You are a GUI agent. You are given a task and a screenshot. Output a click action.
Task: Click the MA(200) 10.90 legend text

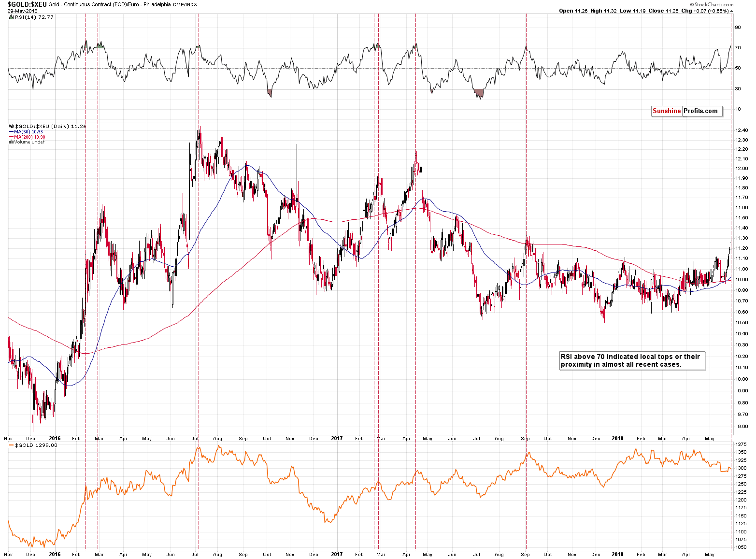coord(30,137)
